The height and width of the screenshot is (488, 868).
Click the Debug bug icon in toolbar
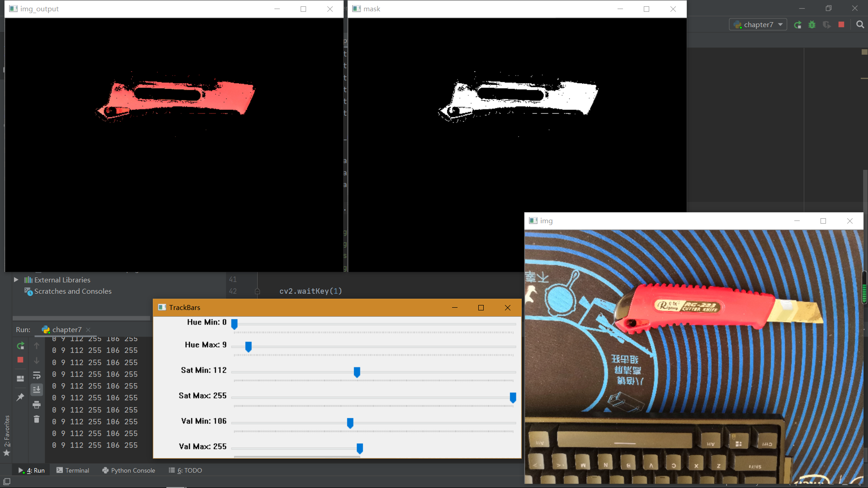tap(812, 25)
